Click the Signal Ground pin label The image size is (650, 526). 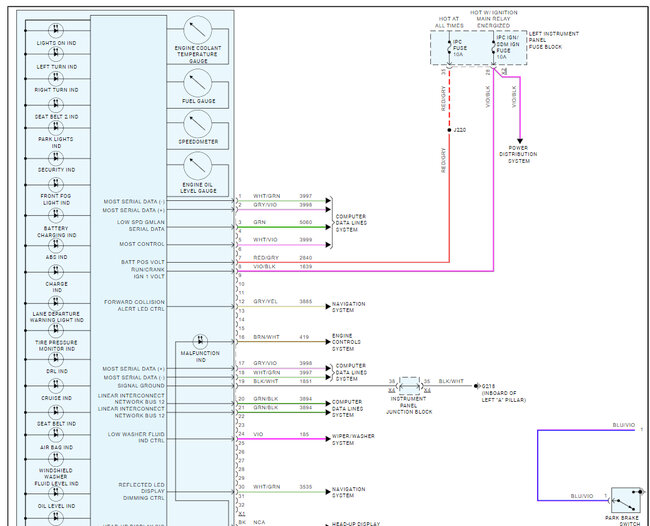pyautogui.click(x=141, y=385)
